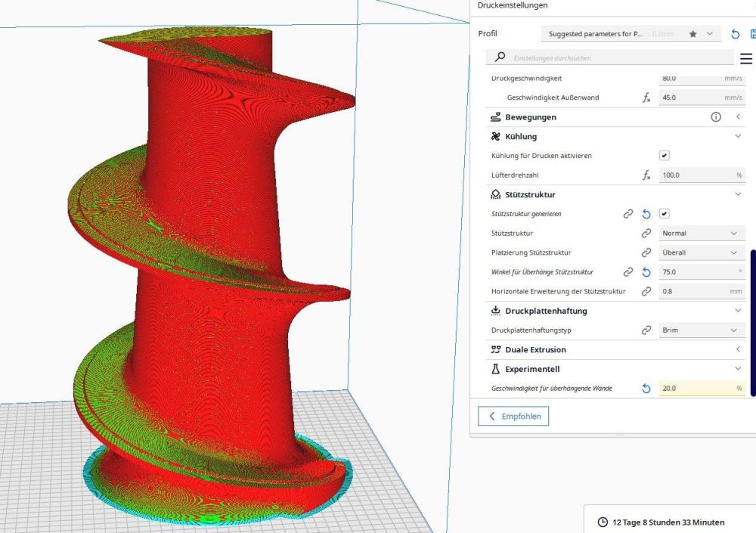Click the hamburger settings visibility menu icon
The width and height of the screenshot is (756, 533).
tap(746, 58)
